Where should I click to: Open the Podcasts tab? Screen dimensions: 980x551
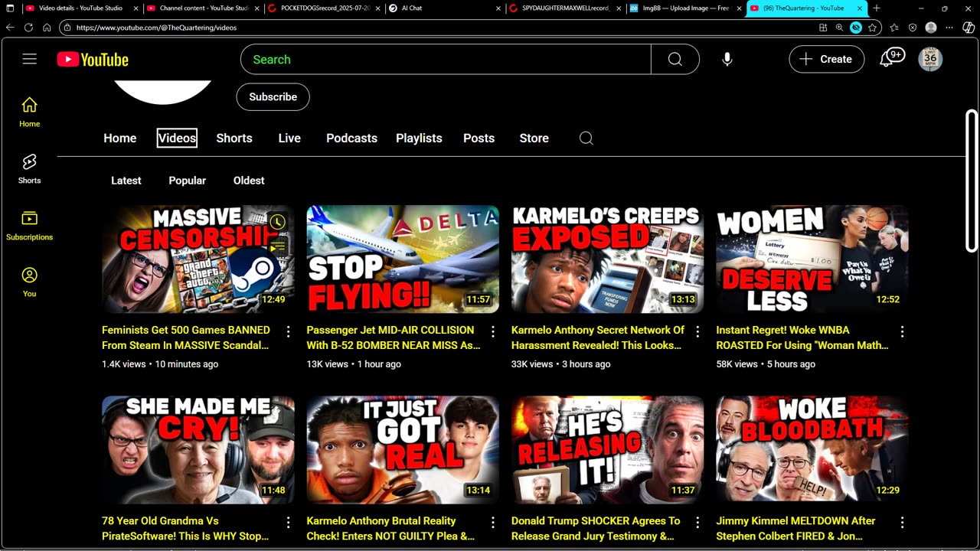(x=351, y=138)
